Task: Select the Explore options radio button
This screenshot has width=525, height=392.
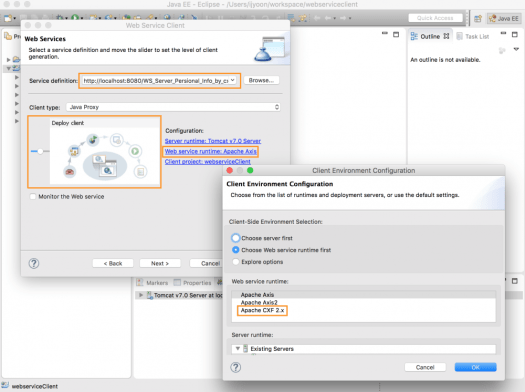Action: point(236,262)
